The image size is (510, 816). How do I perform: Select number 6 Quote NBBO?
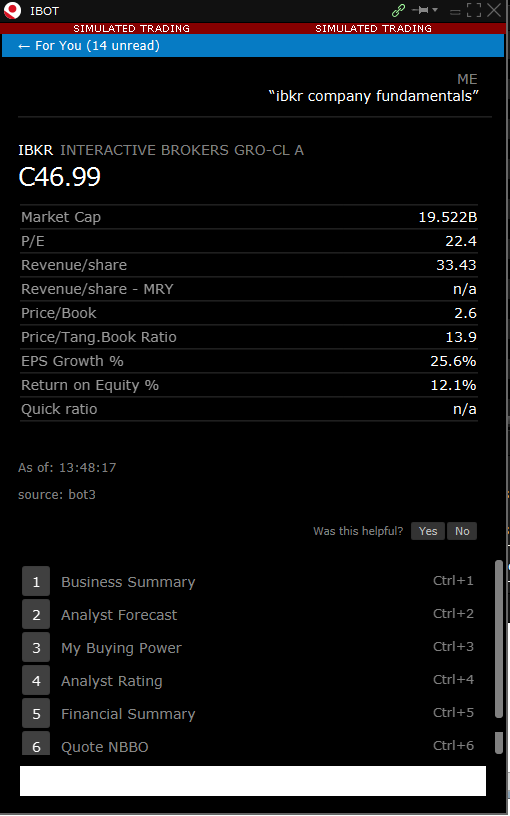pos(248,744)
